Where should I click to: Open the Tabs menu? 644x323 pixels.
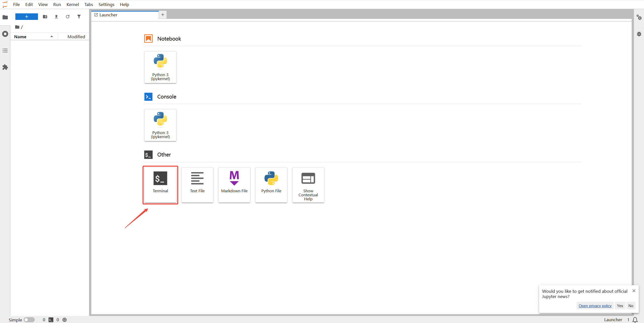(x=89, y=5)
